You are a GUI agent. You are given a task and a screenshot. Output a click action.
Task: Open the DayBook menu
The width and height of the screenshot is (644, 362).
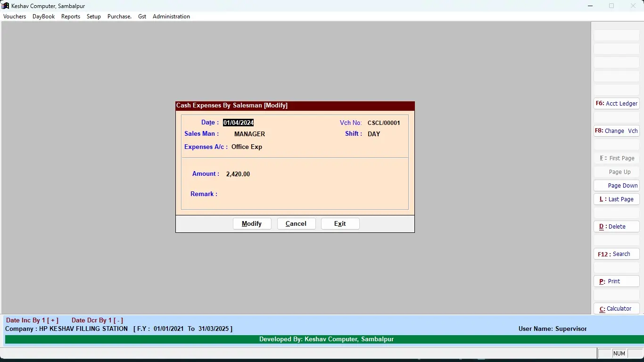(x=43, y=16)
